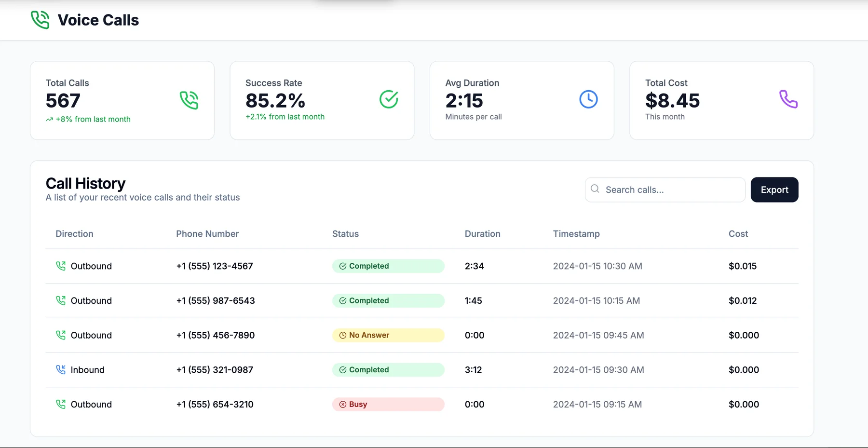Click clock icon in the No Answer badge
868x448 pixels.
click(x=343, y=335)
